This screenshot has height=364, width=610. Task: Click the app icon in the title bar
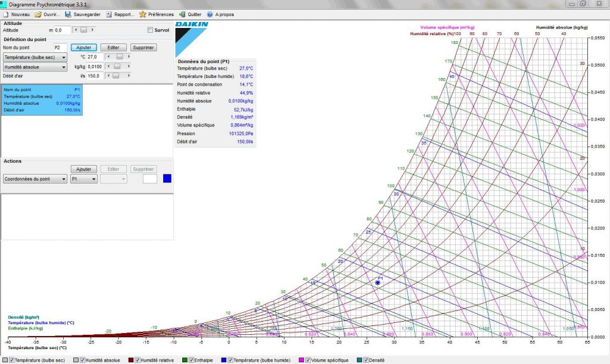[4, 4]
